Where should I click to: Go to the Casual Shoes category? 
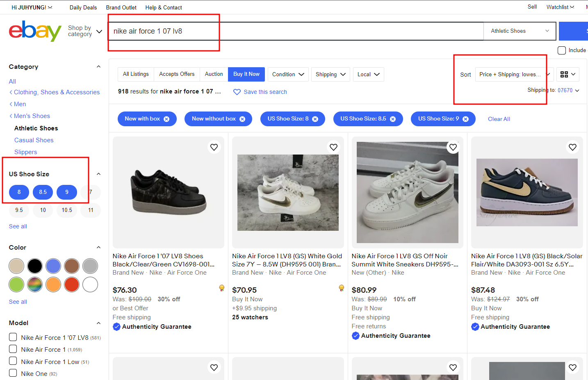point(34,140)
